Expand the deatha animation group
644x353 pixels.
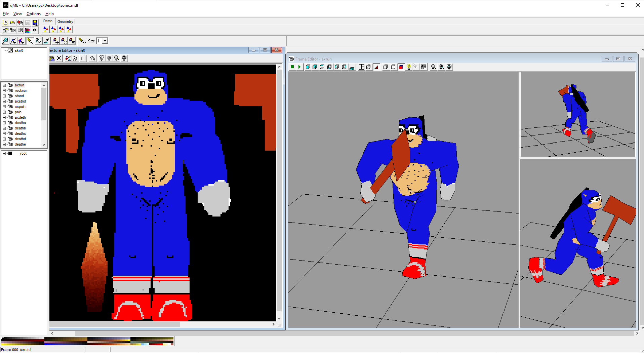[x=4, y=123]
